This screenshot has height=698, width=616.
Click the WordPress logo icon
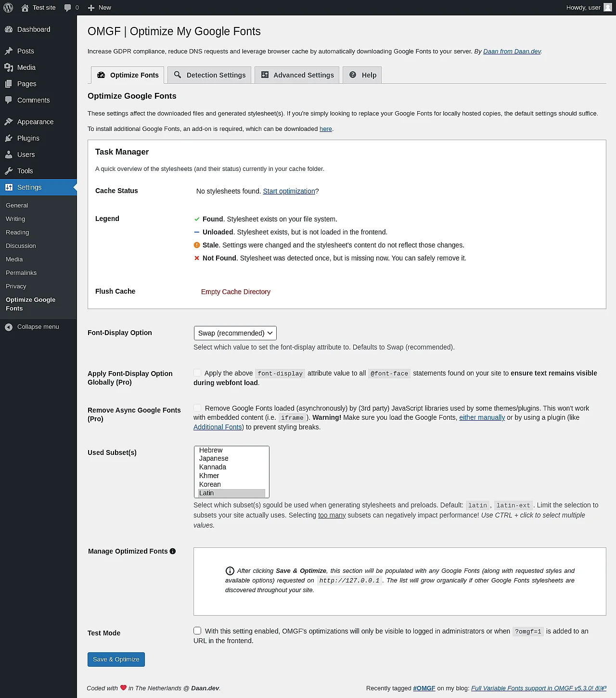(8, 8)
